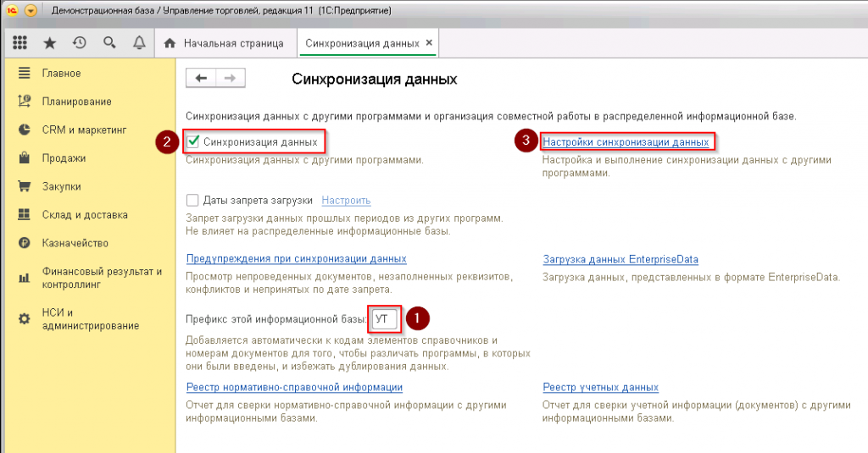
Task: Click the Настроить link
Action: [x=346, y=201]
